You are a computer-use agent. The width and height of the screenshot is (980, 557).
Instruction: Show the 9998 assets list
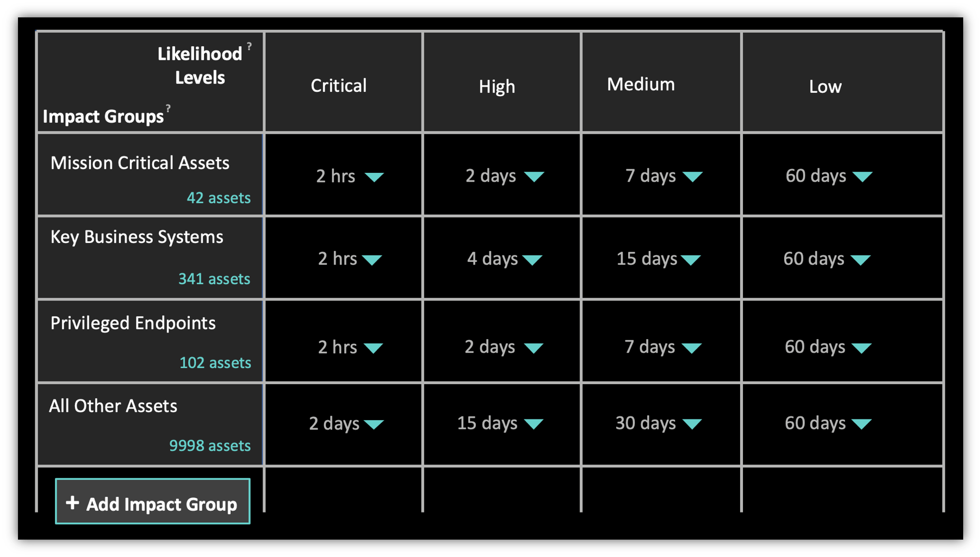pos(210,446)
